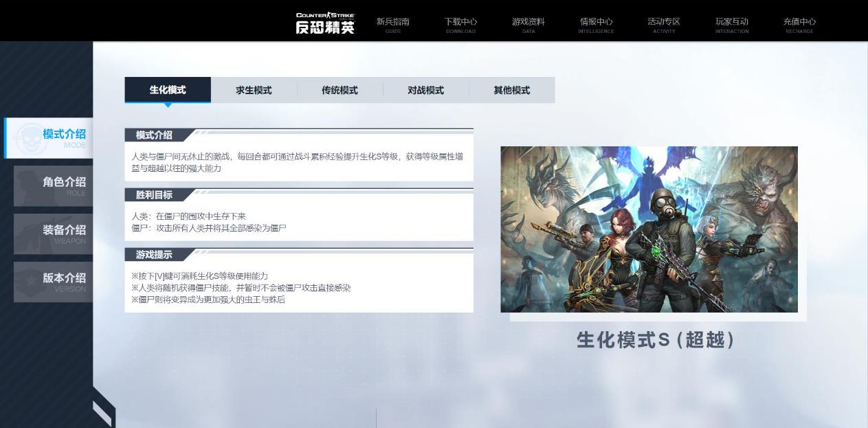Screen dimensions: 868x428
Task: Click the paragraph starting 人类与僵尸间无休止的激战
Action: click(x=298, y=162)
